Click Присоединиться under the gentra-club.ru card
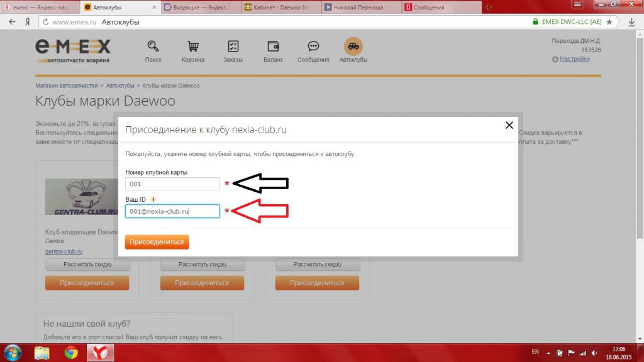This screenshot has width=644, height=362. tap(87, 283)
